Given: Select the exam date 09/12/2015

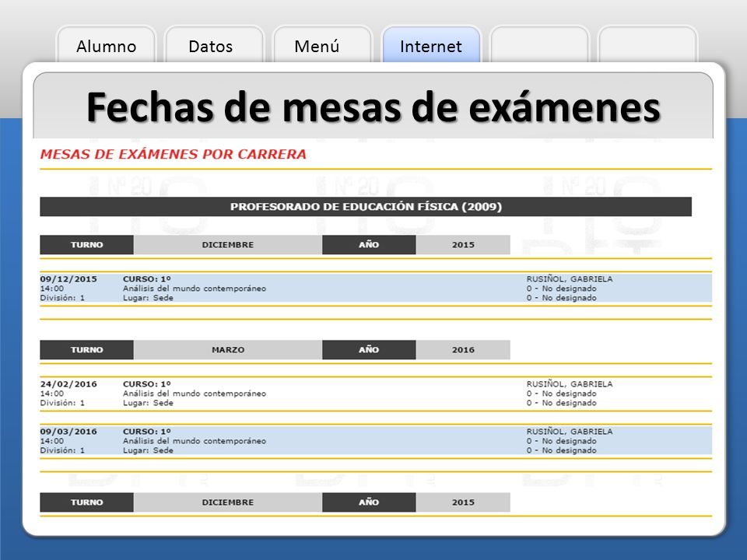Looking at the screenshot, I should [68, 279].
